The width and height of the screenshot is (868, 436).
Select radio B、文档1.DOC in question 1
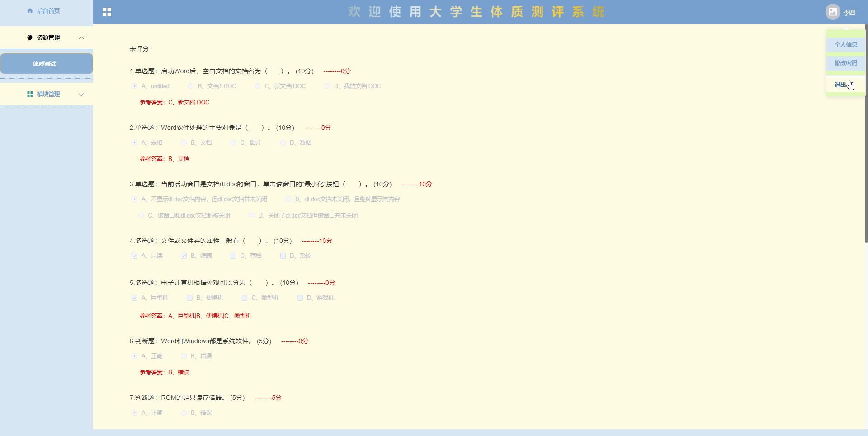[191, 86]
